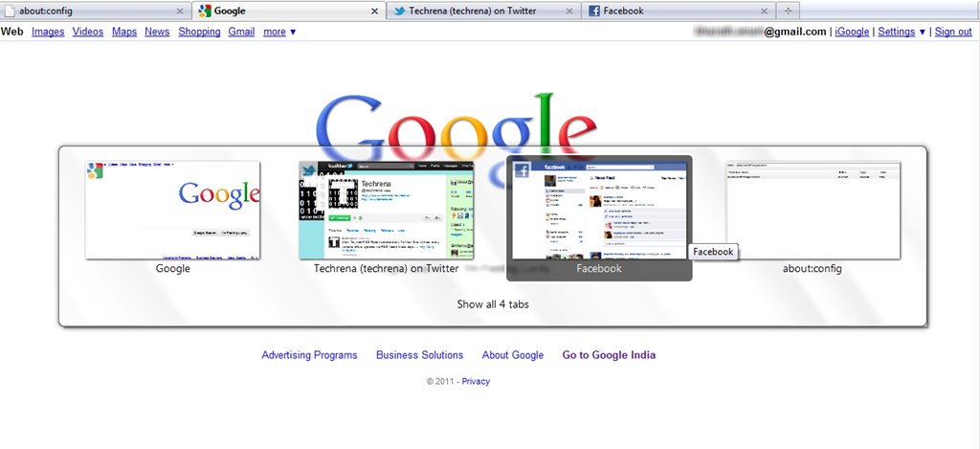Open the iGoogle link
This screenshot has height=449, width=980.
click(x=852, y=32)
